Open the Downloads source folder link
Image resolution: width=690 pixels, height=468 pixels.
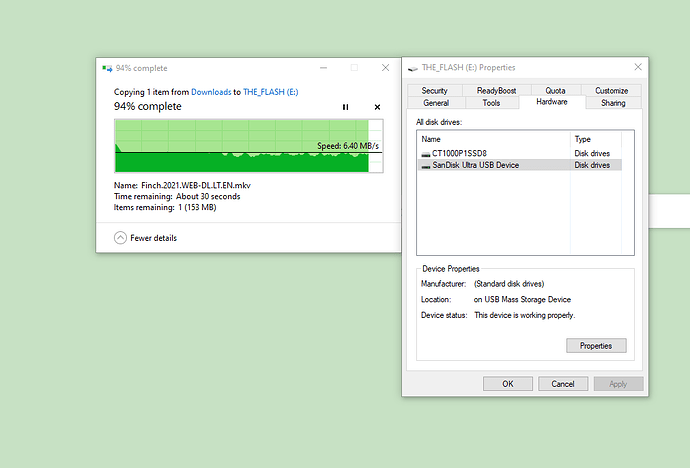point(211,92)
